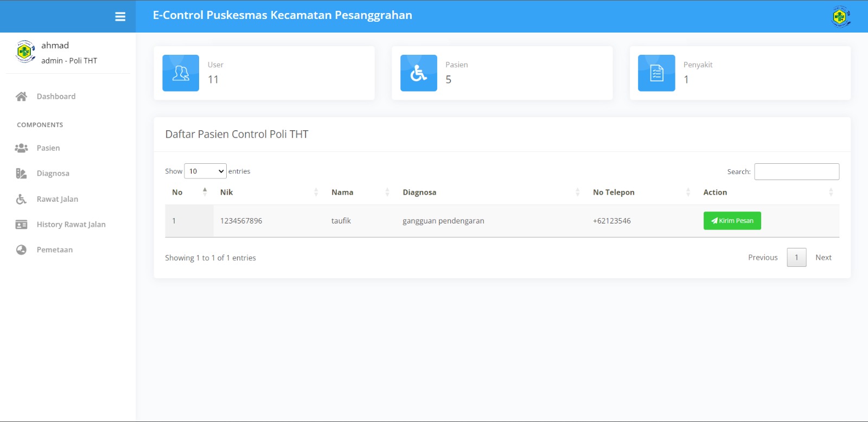Viewport: 868px width, 422px height.
Task: Go to Rawat Jalan page
Action: [57, 199]
